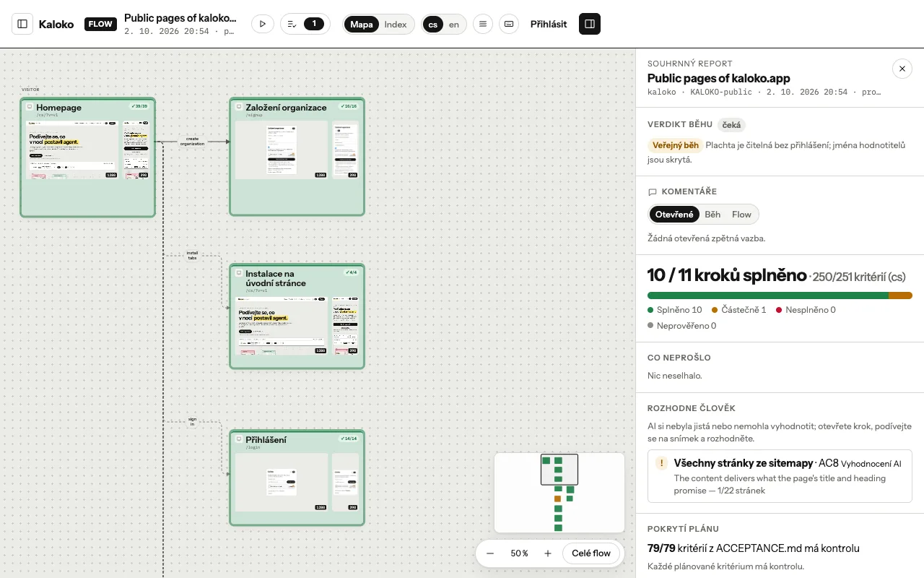
Task: Click the comment icon on Založení organizace card
Action: coord(239,107)
